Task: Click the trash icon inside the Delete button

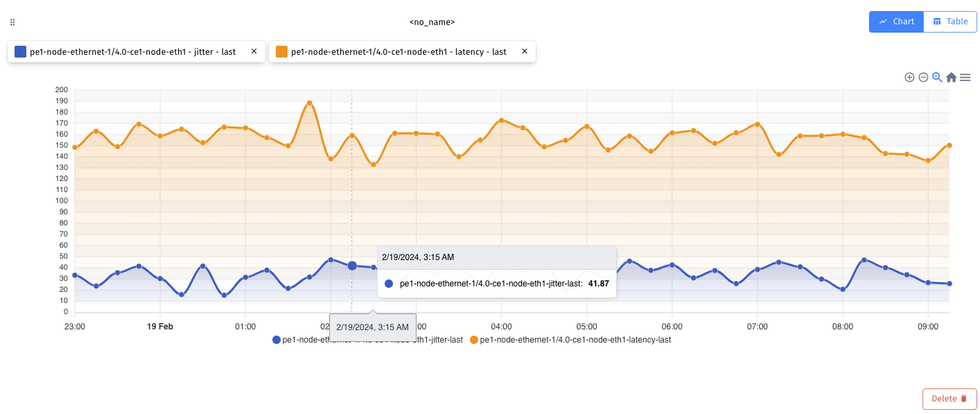Action: tap(963, 398)
